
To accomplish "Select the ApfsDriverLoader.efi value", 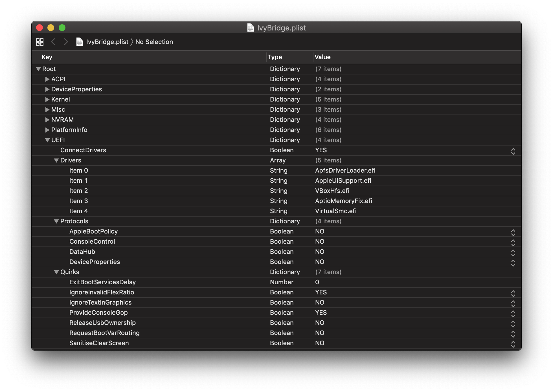I will tap(345, 170).
